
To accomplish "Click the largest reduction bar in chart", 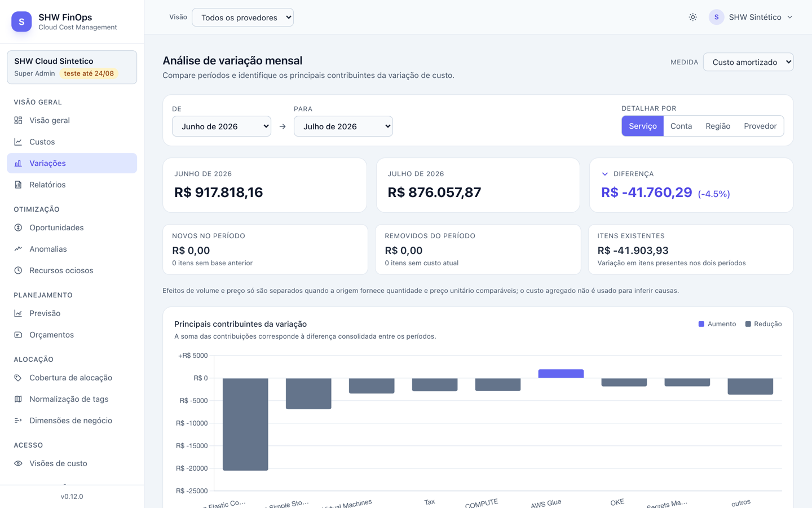I will click(245, 424).
